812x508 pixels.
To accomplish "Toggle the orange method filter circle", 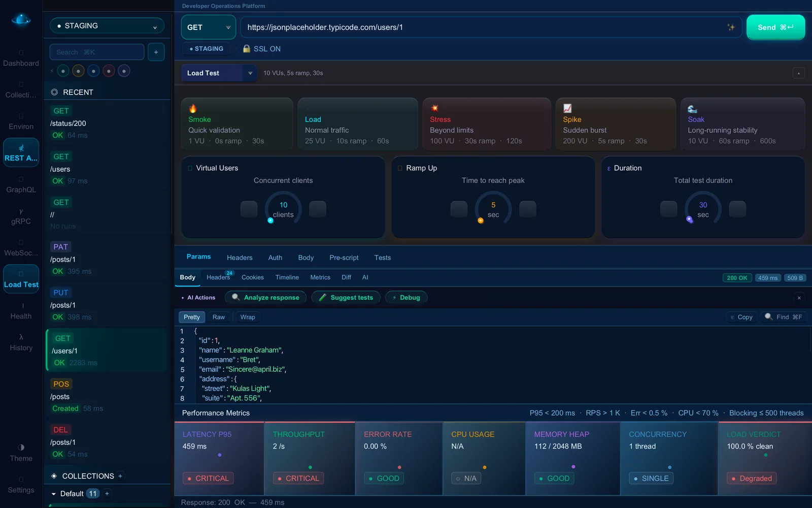I will tap(78, 71).
